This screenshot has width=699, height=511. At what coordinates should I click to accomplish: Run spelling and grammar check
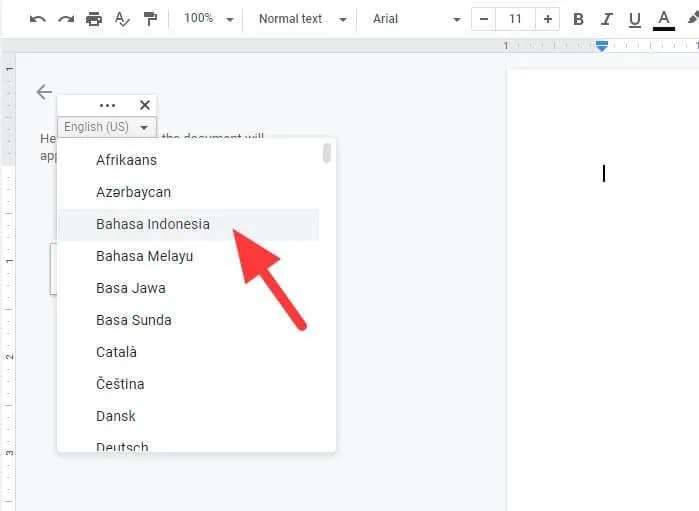coord(122,19)
